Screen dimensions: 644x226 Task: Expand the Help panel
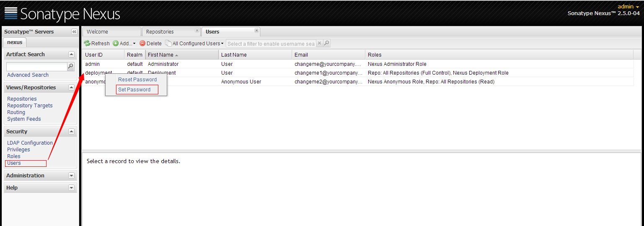71,188
